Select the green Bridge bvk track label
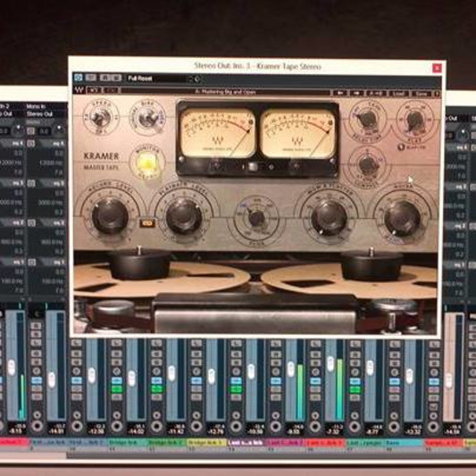Screen dimensions: 476x476 tap(127, 443)
